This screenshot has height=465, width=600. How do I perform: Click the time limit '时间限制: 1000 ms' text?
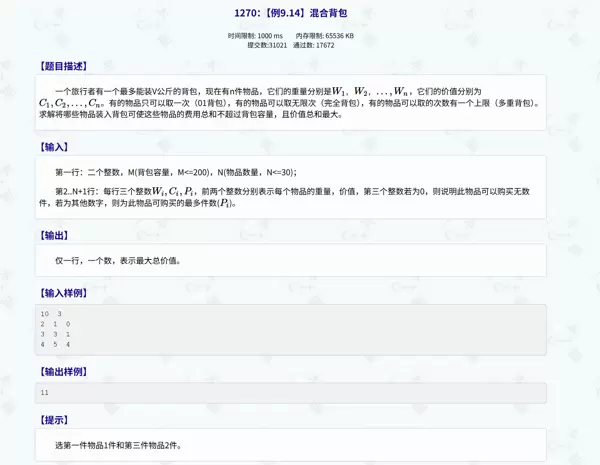(258, 36)
